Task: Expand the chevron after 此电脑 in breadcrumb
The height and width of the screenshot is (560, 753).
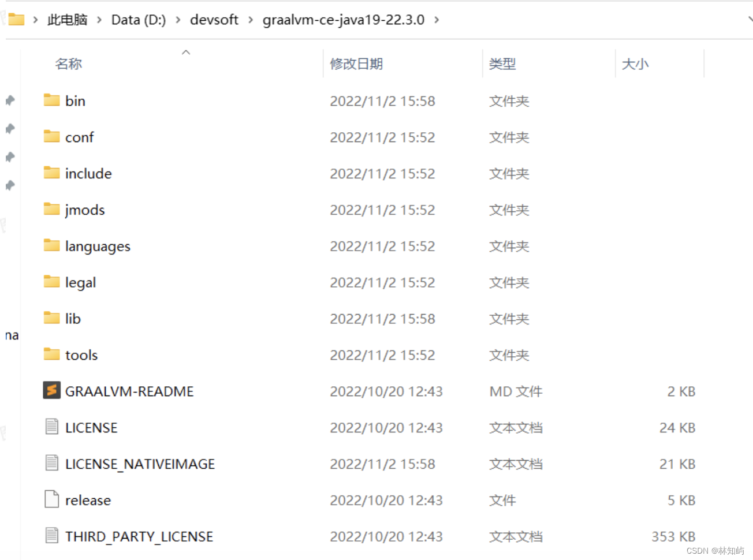Action: 99,20
